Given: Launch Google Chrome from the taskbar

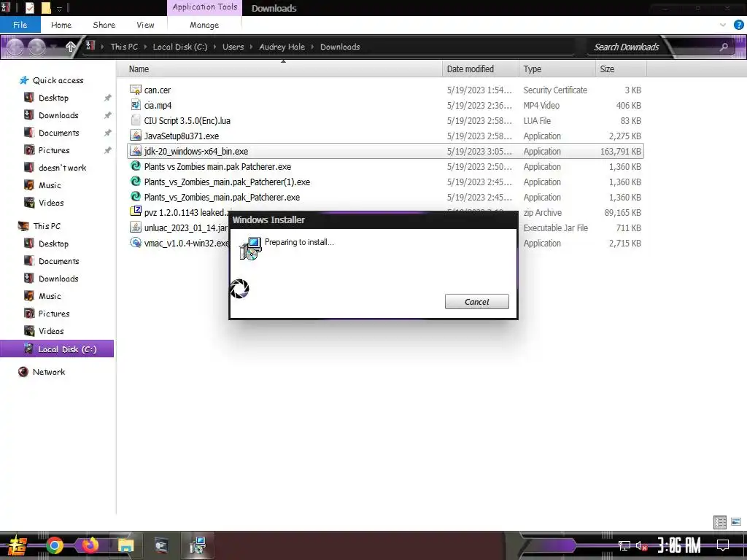Looking at the screenshot, I should point(55,545).
